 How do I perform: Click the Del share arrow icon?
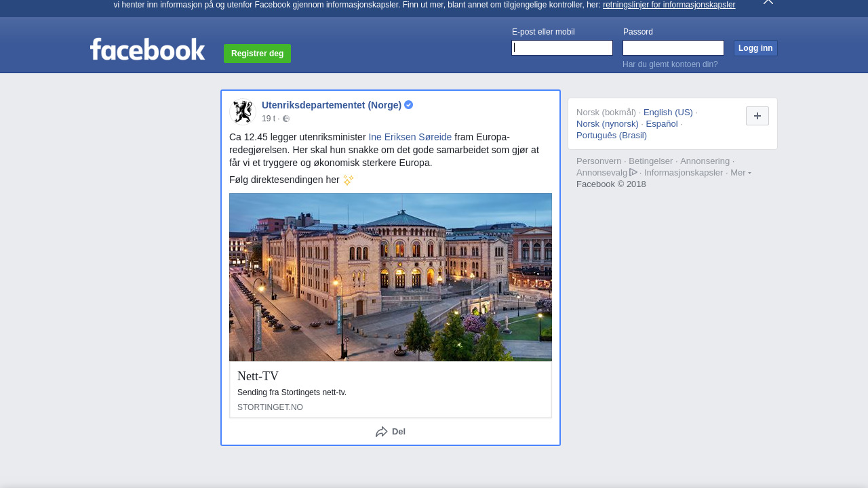point(382,432)
